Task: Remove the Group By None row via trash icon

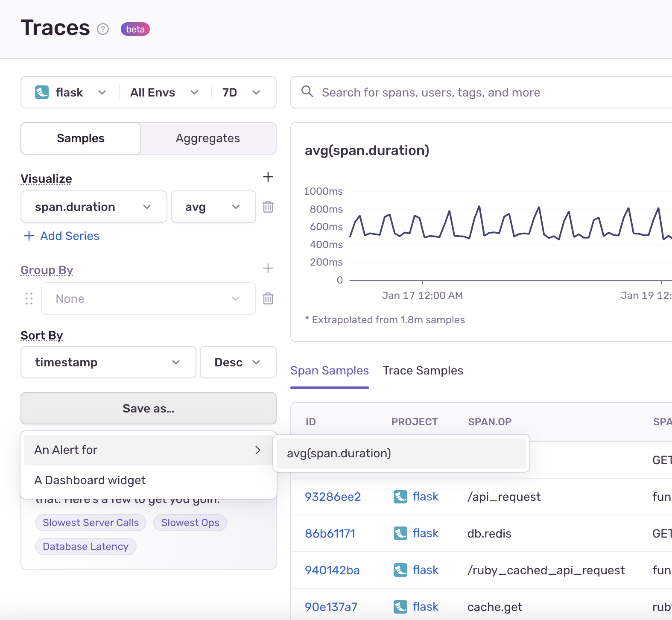Action: point(268,298)
